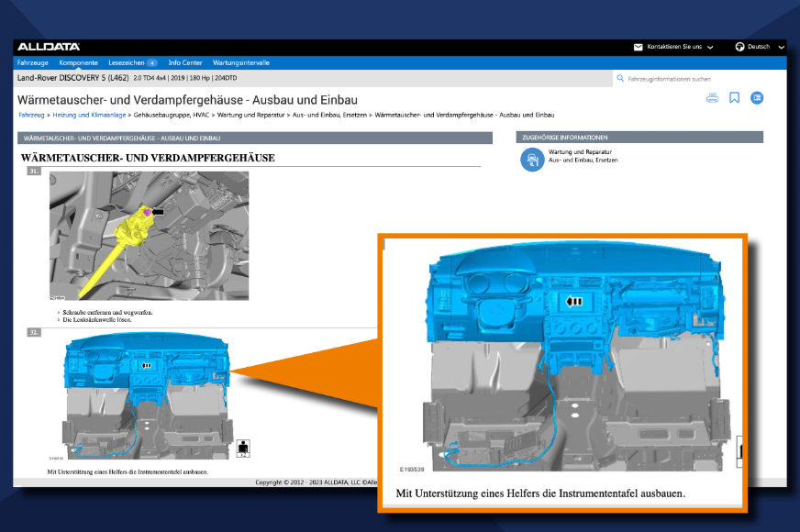This screenshot has height=532, width=800.
Task: Expand the Kontaktieren Sie uns dropdown
Action: click(x=710, y=47)
